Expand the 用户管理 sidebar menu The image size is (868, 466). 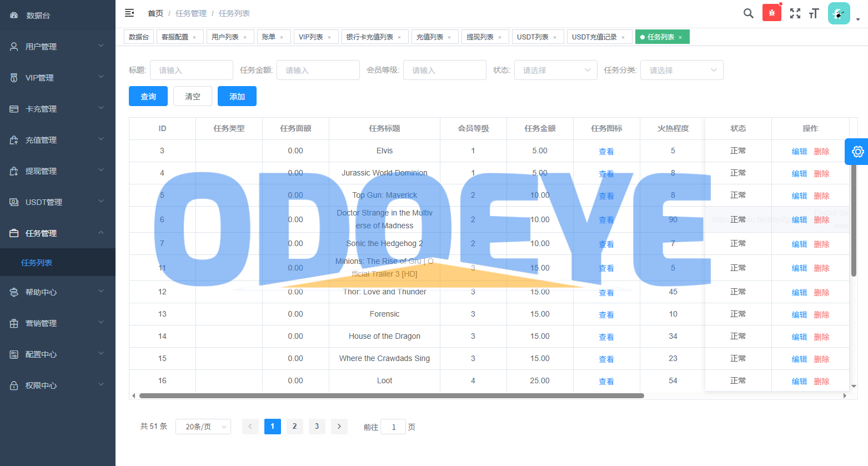(x=58, y=47)
